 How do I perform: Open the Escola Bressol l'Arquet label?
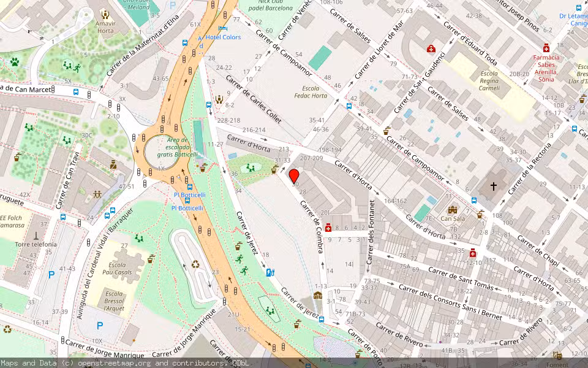pyautogui.click(x=114, y=301)
